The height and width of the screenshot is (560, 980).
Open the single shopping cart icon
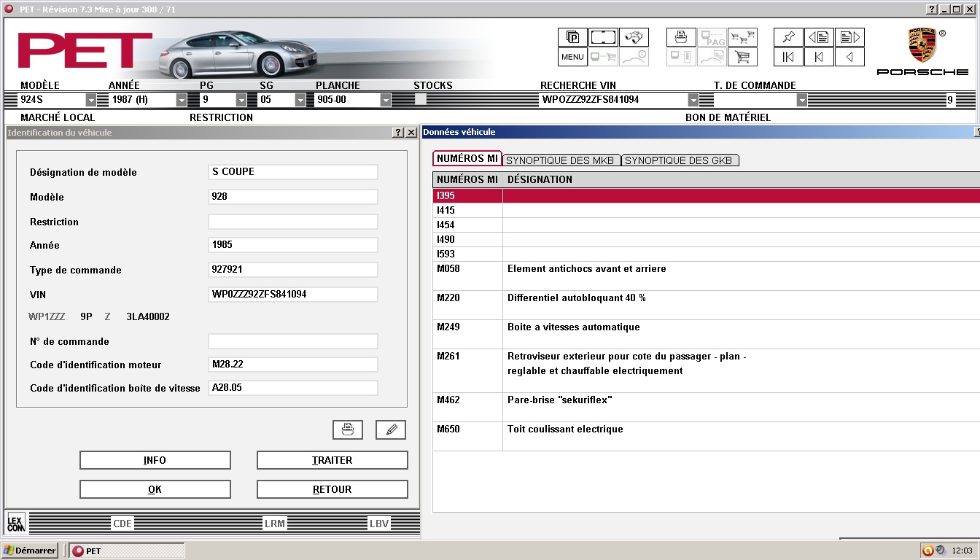tap(742, 57)
